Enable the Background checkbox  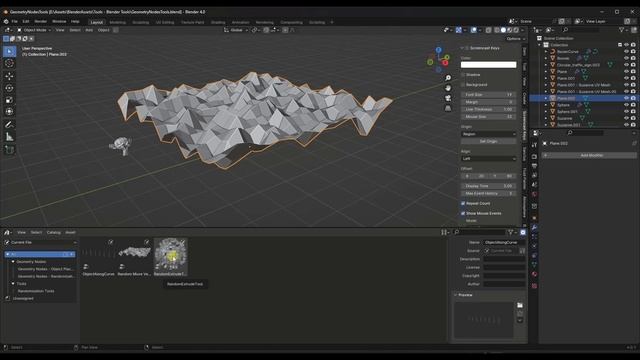coord(463,84)
